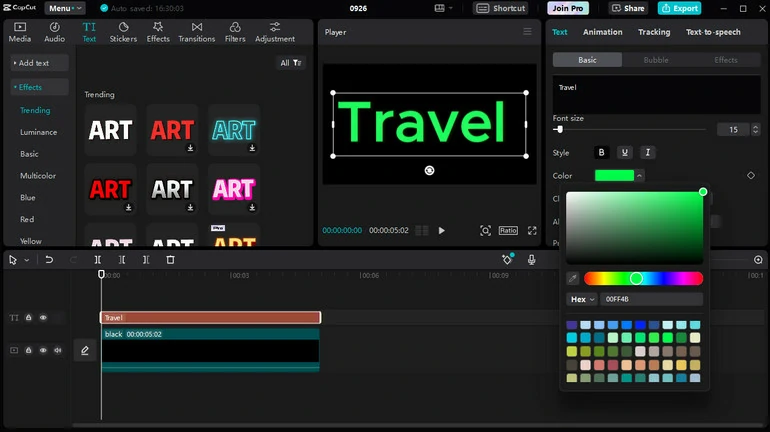This screenshot has height=432, width=770.
Task: Collapse the Effects section in sidebar
Action: click(x=39, y=87)
